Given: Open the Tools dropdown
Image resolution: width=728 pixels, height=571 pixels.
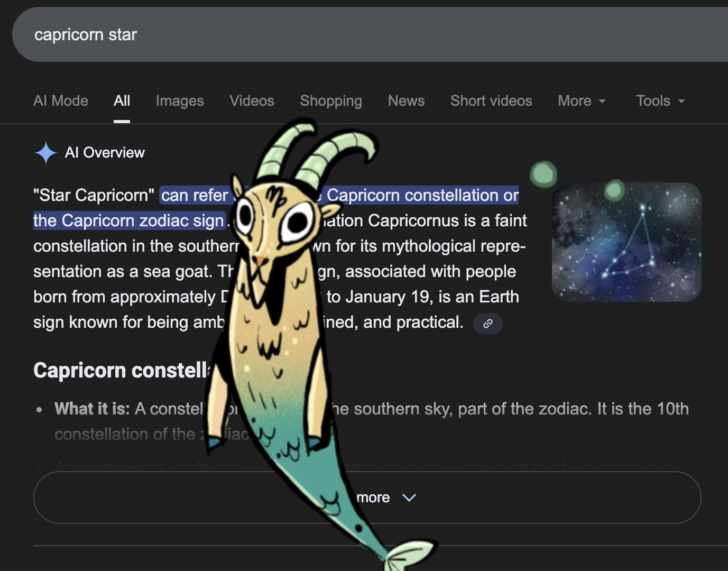Looking at the screenshot, I should point(660,100).
